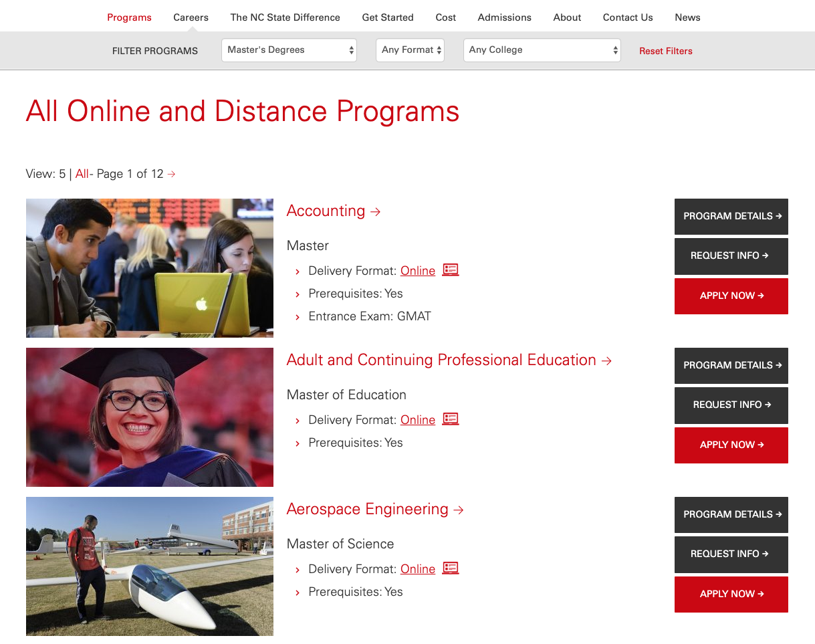Click the Reset Filters link
The image size is (815, 644).
point(666,51)
